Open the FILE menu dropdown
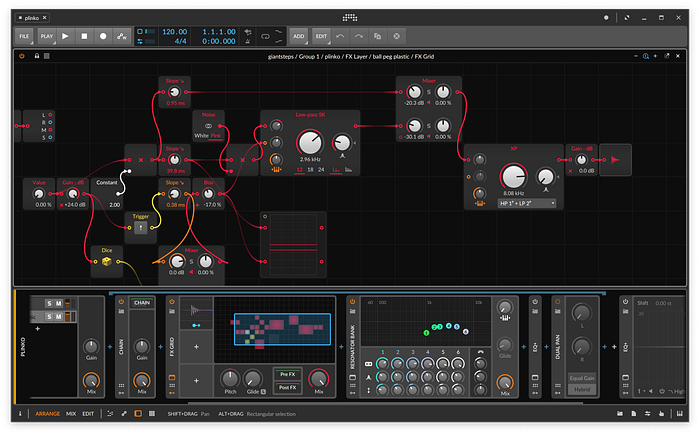Screen dimensions: 700x435 point(25,36)
